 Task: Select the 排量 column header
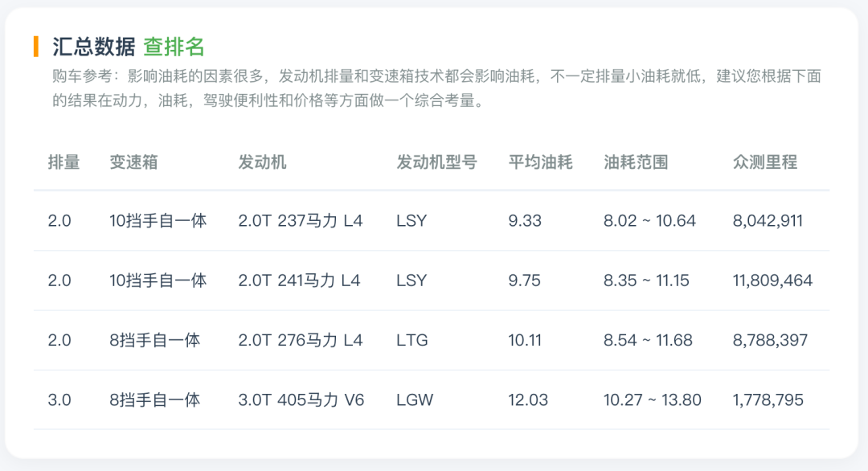[63, 162]
